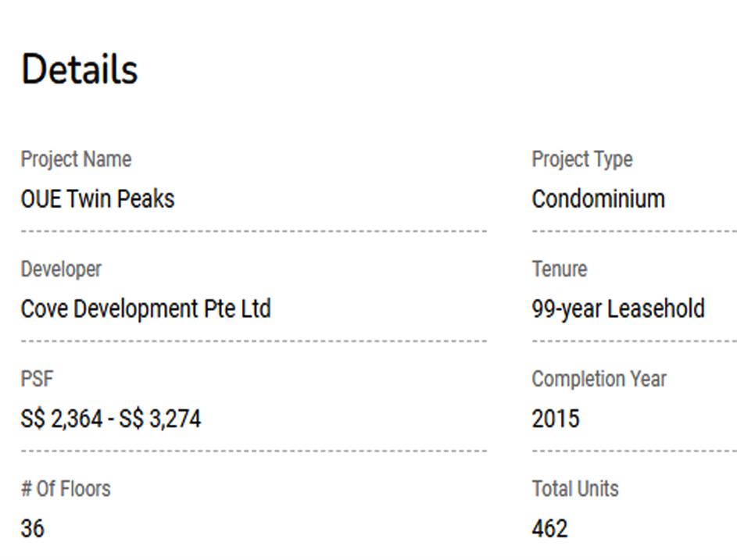Click the Details heading

tap(79, 69)
